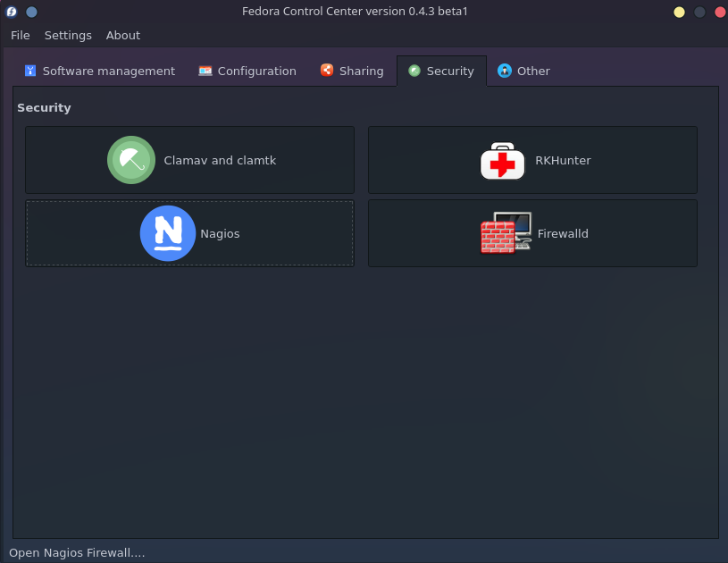Viewport: 728px width, 563px height.
Task: Open the File menu
Action: [21, 36]
